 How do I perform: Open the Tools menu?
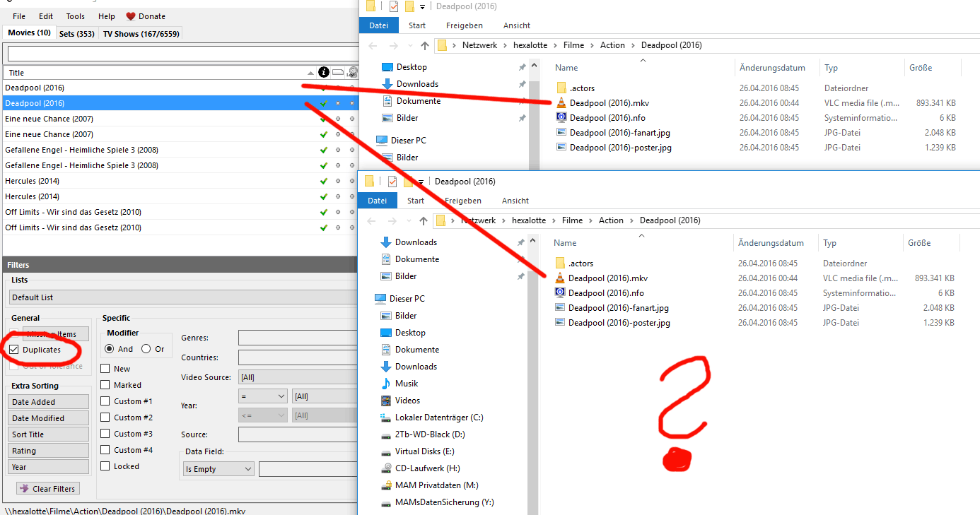(76, 16)
